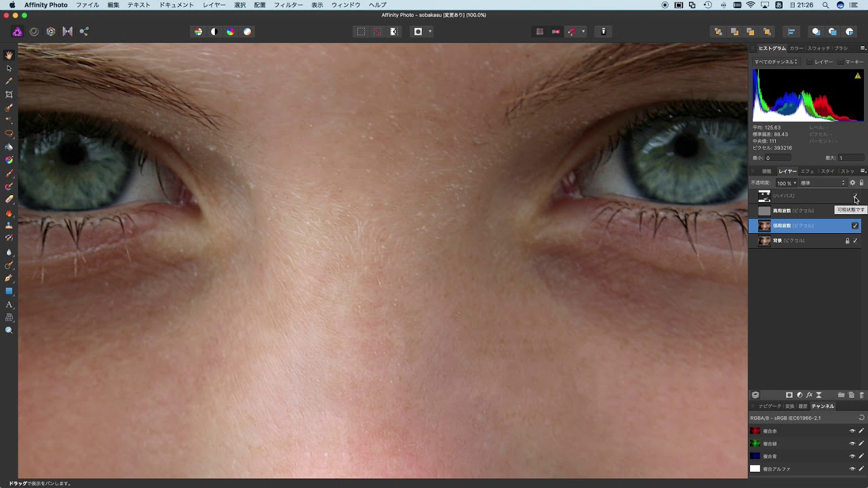Select the View (hand) pan tool
Viewport: 868px width, 488px height.
pyautogui.click(x=9, y=55)
